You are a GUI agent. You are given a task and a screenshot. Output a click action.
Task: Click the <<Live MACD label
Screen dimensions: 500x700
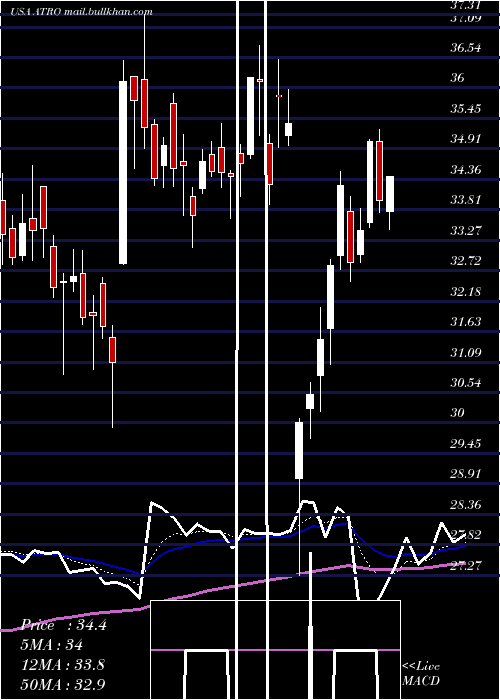(x=421, y=673)
